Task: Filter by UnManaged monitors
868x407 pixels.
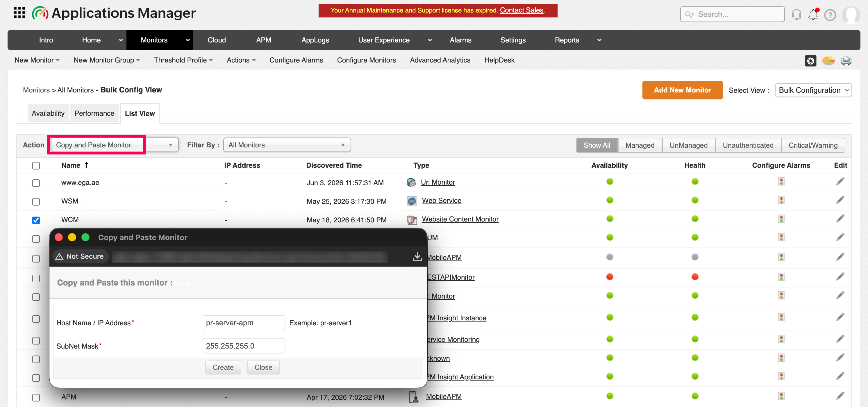Action: (x=688, y=145)
